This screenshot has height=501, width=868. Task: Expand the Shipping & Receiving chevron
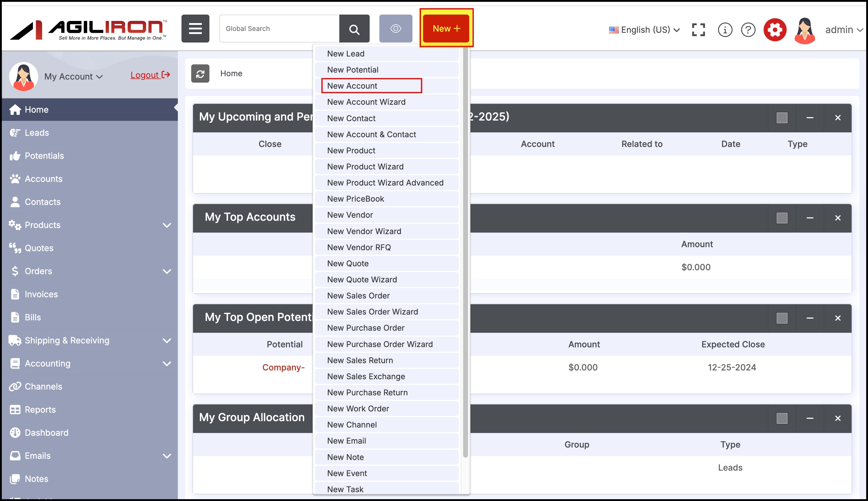coord(167,340)
